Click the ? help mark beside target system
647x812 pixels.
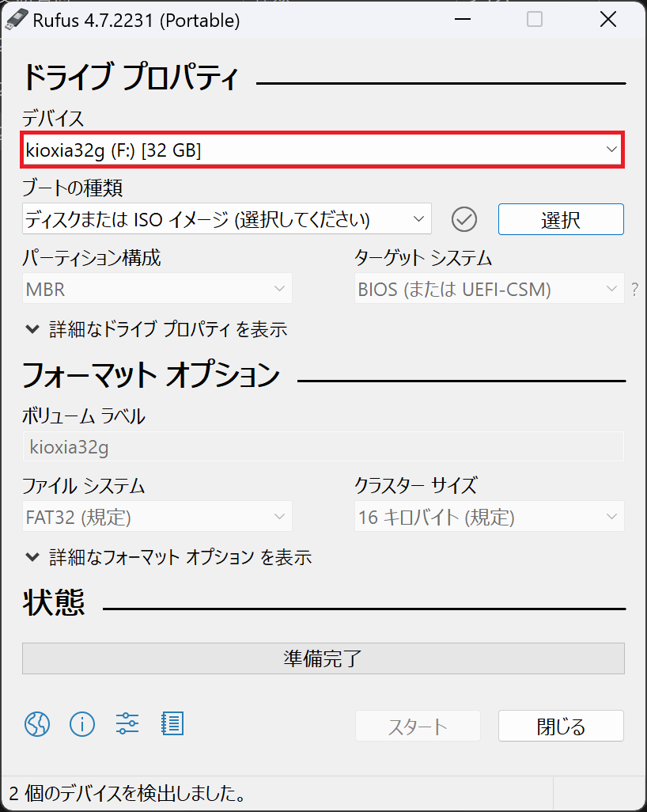pyautogui.click(x=635, y=289)
